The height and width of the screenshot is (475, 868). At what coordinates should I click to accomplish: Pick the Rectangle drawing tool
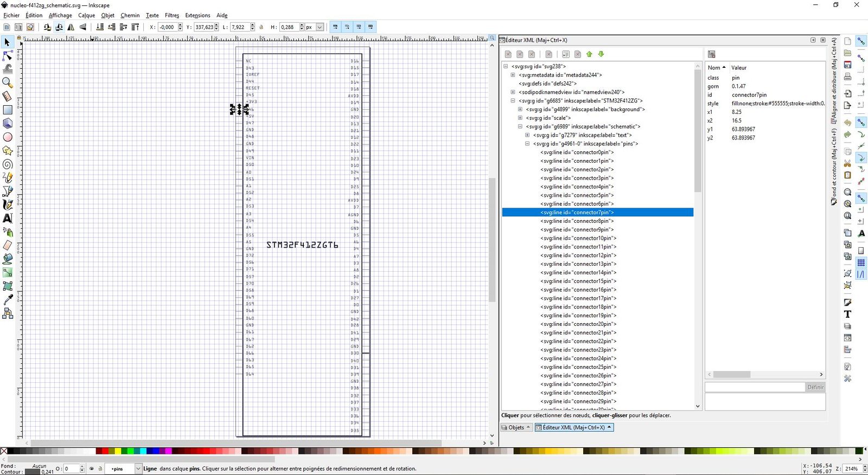click(8, 110)
